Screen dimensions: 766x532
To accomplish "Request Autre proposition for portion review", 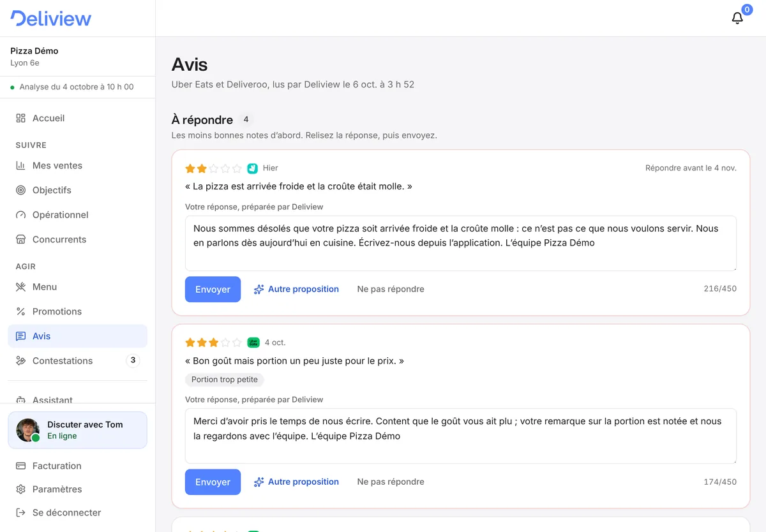I will click(296, 482).
